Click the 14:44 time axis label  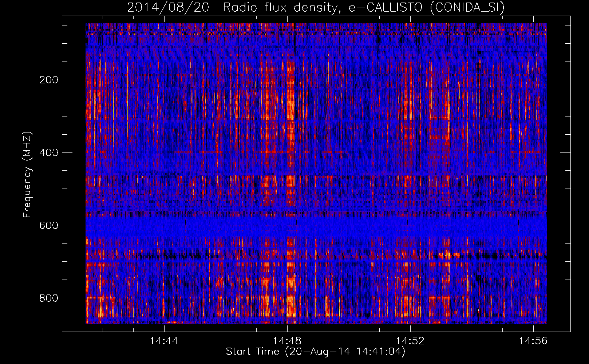point(164,341)
